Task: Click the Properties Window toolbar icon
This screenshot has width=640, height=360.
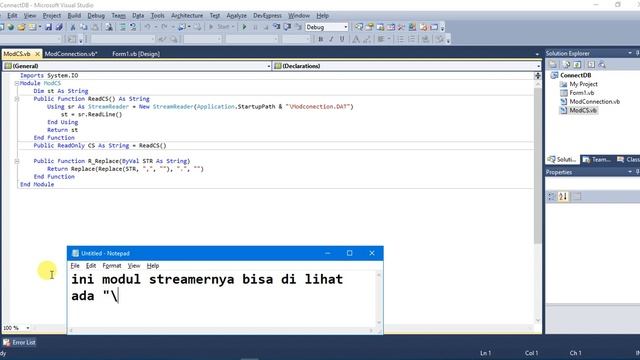Action: [x=369, y=27]
